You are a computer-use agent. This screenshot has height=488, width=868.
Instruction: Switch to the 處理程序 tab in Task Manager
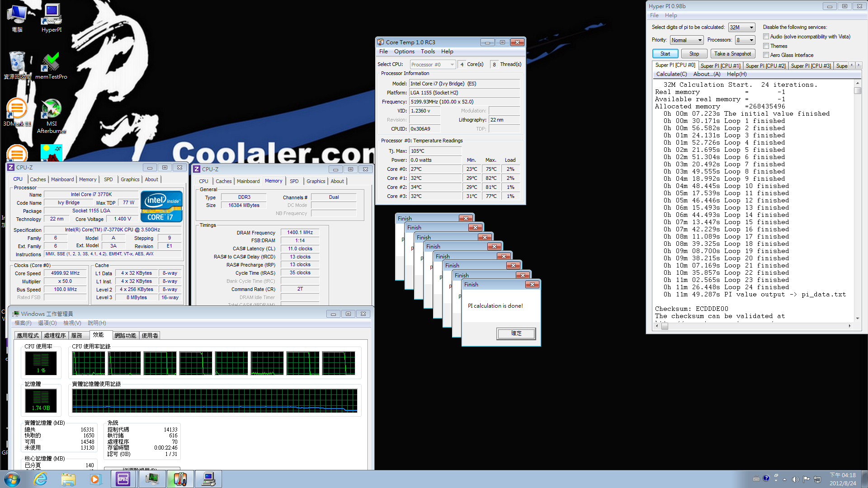(x=55, y=335)
